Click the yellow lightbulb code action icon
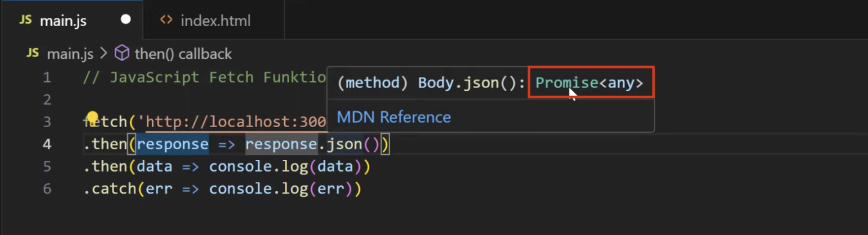The width and height of the screenshot is (868, 235). pos(92,117)
